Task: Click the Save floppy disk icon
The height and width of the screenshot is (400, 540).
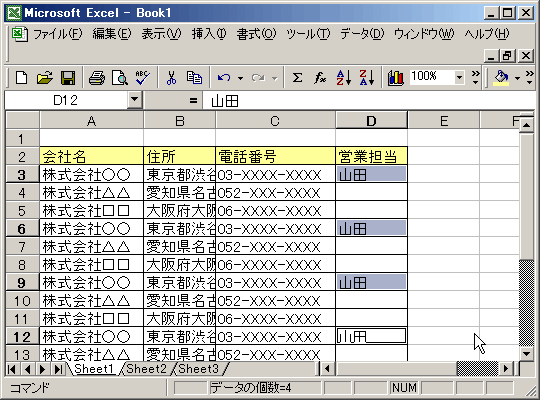Action: tap(68, 78)
